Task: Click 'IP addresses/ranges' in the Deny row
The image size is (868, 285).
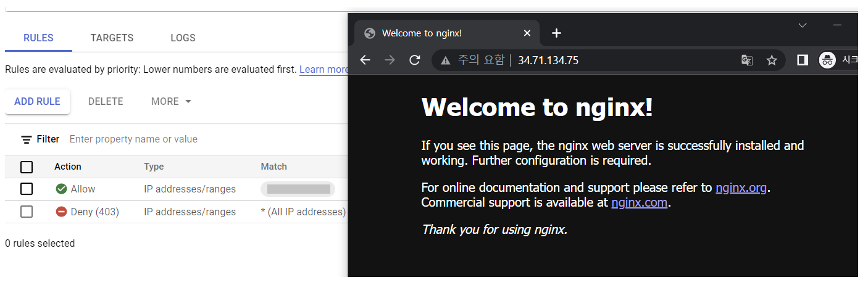Action: click(190, 212)
